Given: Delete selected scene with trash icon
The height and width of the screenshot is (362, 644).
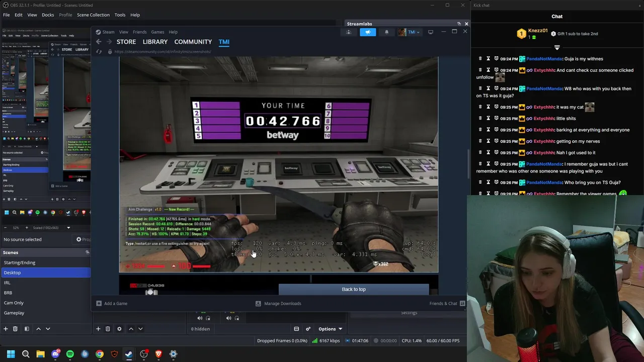Looking at the screenshot, I should (15, 329).
